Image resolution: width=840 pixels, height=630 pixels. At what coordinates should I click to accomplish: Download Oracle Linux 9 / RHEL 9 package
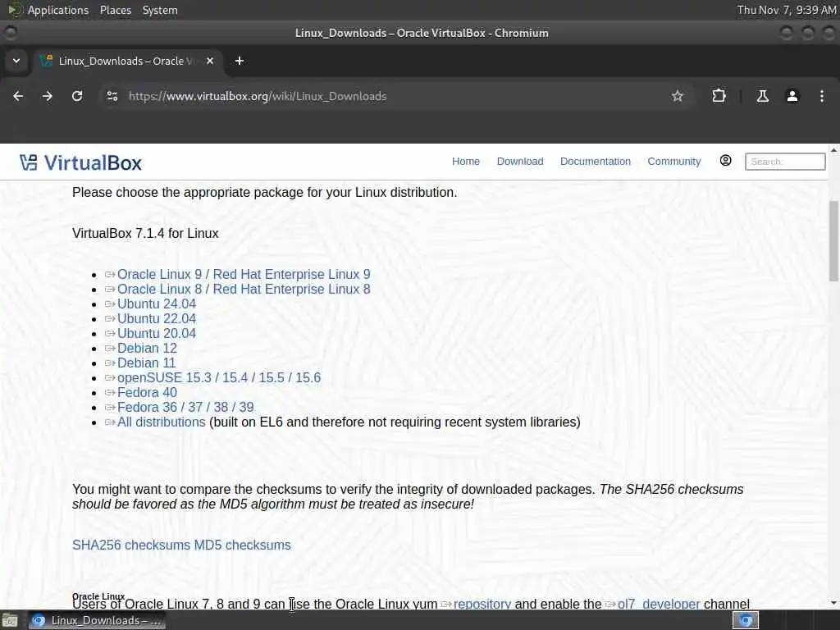click(244, 274)
